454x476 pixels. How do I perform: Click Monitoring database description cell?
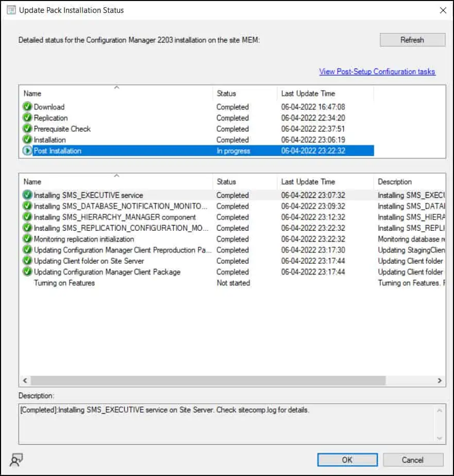point(411,239)
